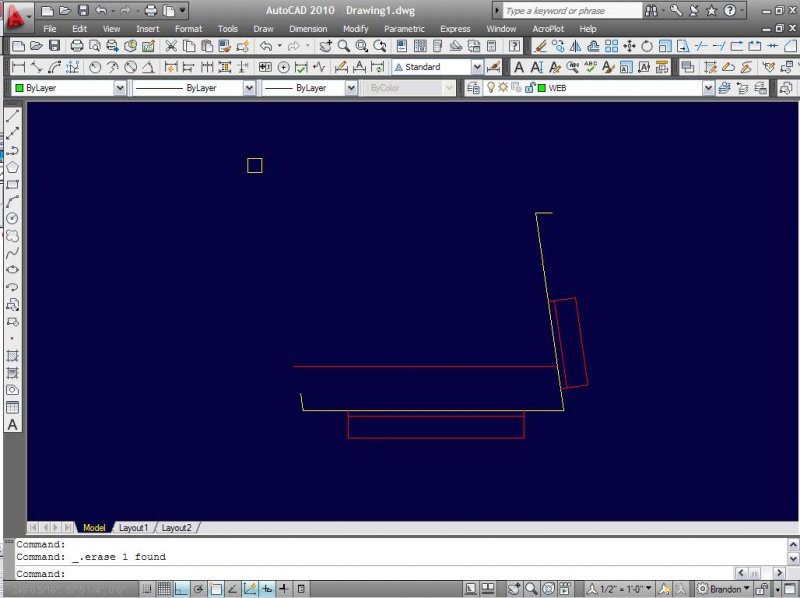
Task: Select the Multiline Text tool in Draw toolbar
Action: pos(13,425)
